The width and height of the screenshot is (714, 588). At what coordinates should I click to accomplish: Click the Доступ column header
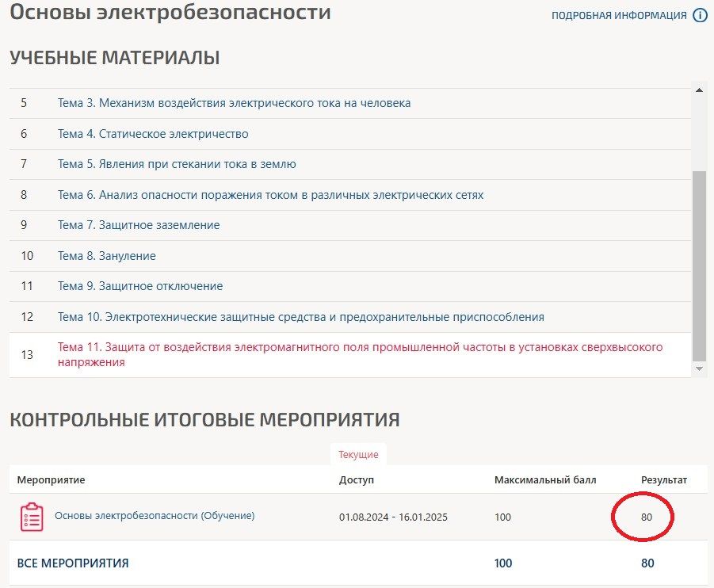click(x=357, y=480)
